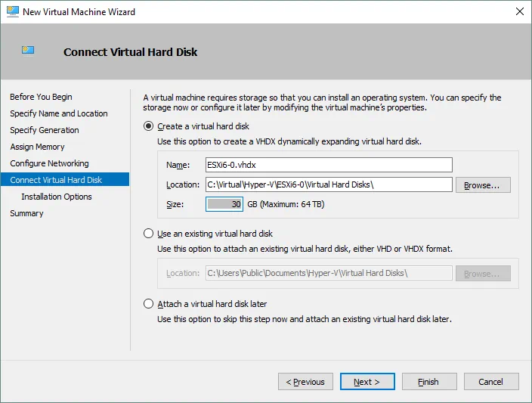Click the Size field showing 30
532x403 pixels.
coord(224,204)
